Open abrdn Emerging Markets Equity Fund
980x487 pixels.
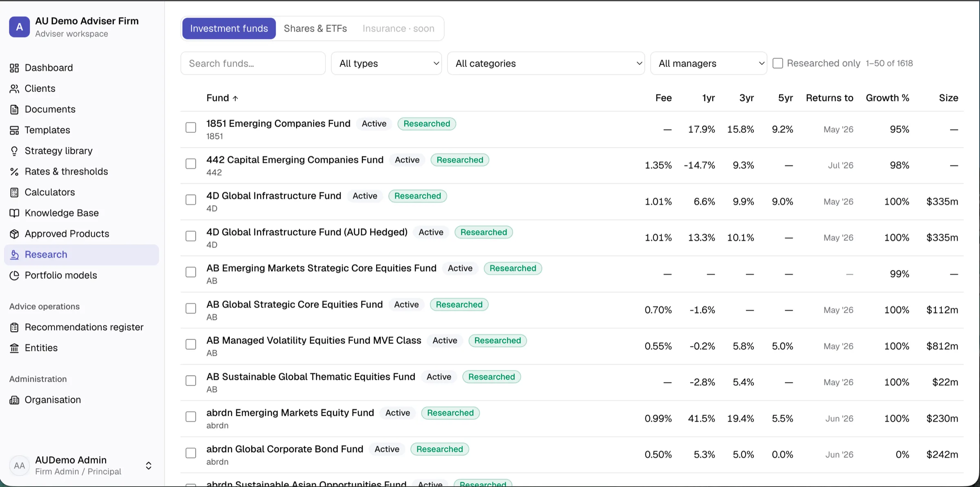point(290,413)
